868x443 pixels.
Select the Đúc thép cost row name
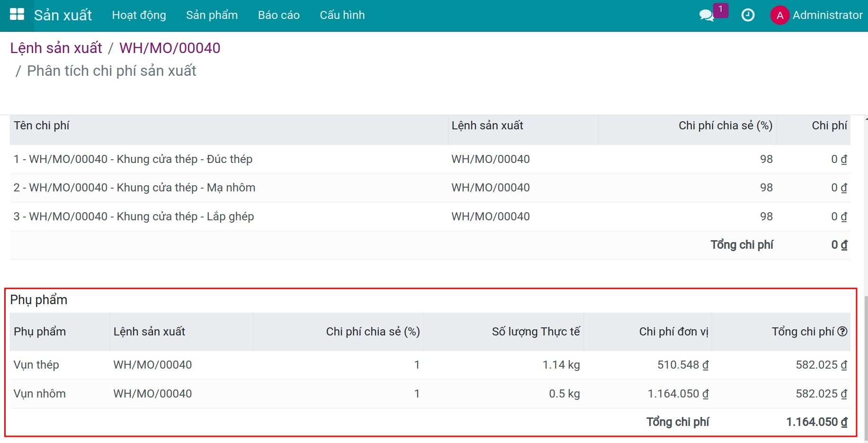click(133, 159)
